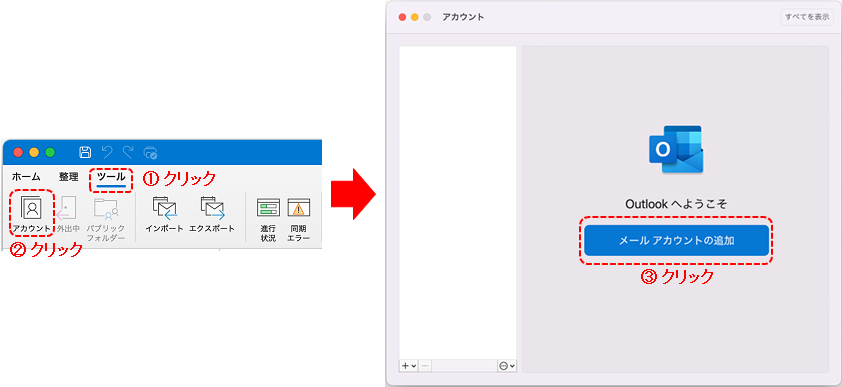This screenshot has width=842, height=387.
Task: Redo with the title bar arrow
Action: pos(128,152)
